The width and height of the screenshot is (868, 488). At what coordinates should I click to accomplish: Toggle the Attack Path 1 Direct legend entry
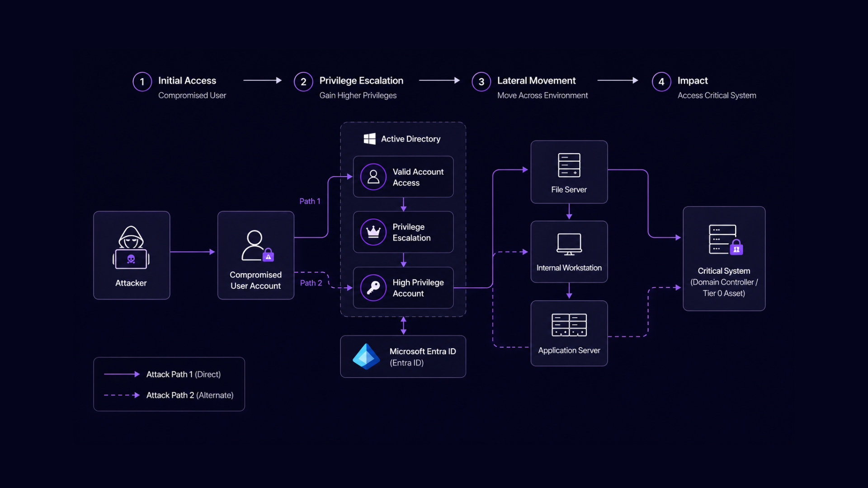pos(183,374)
